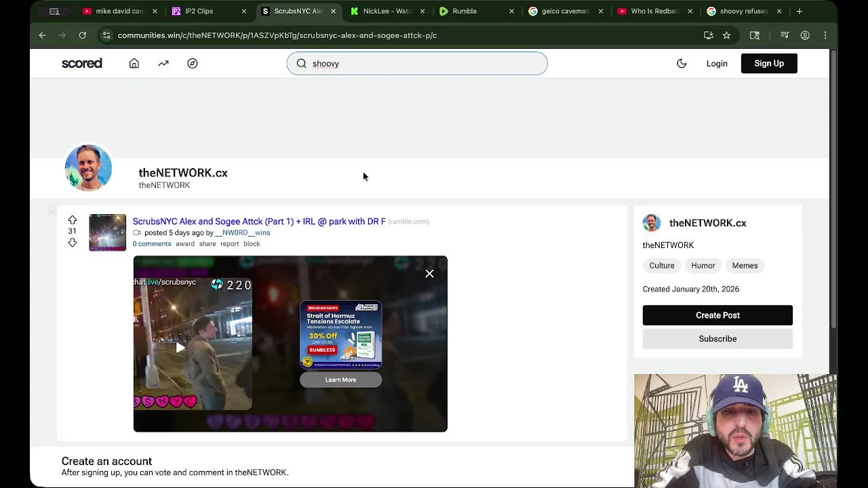Report the ScrubsNYC post
The image size is (868, 488).
coord(229,244)
